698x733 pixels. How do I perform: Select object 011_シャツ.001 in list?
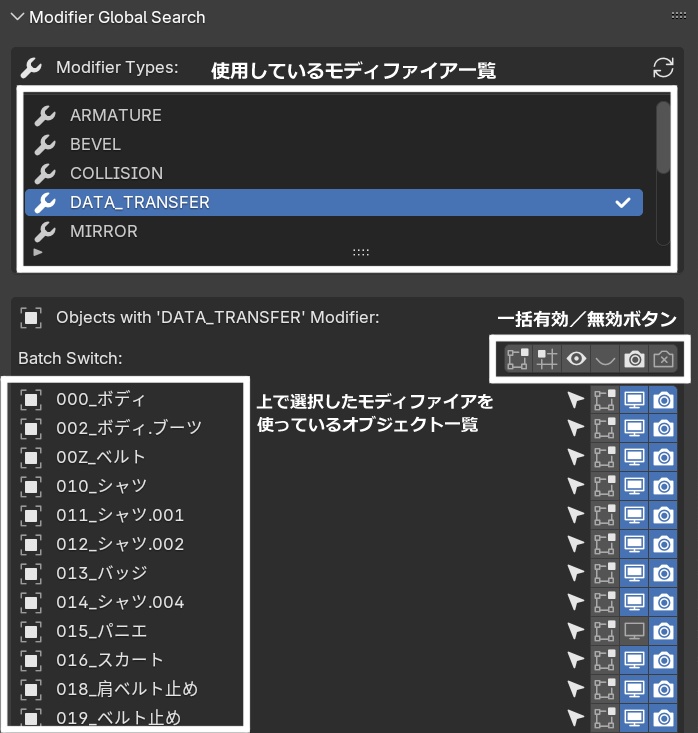(120, 516)
